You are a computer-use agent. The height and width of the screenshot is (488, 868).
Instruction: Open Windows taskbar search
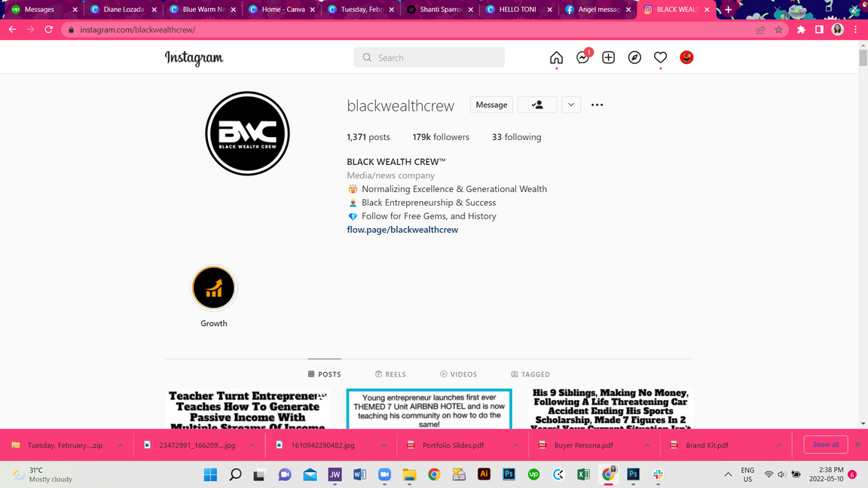point(235,474)
